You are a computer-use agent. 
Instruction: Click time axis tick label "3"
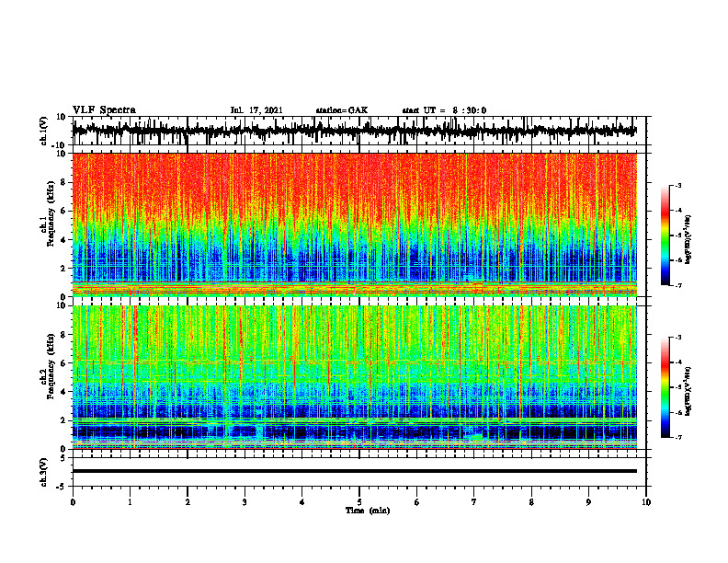(x=245, y=502)
